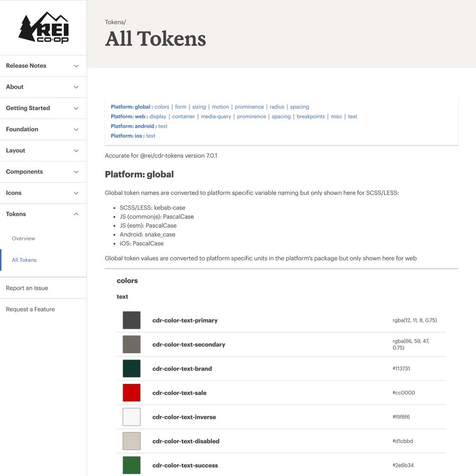The image size is (476, 476).
Task: Click the red cdr-color-text-sale swatch
Action: point(131,393)
